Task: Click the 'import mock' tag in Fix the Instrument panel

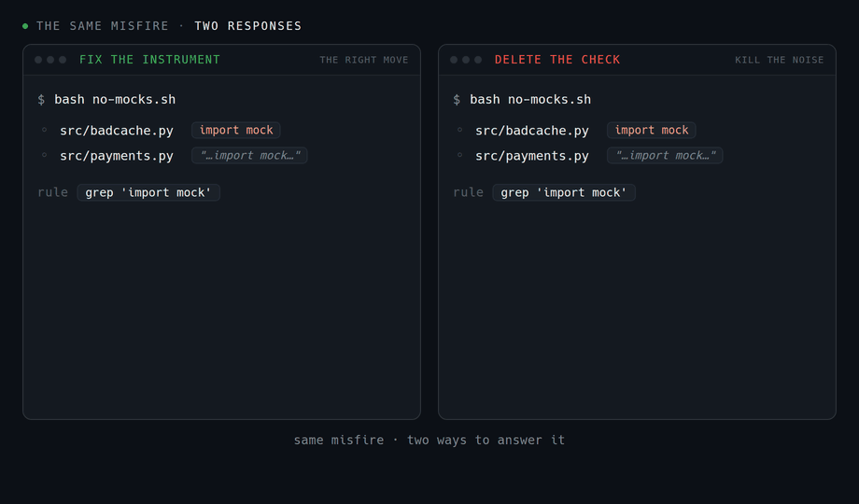Action: coord(236,130)
